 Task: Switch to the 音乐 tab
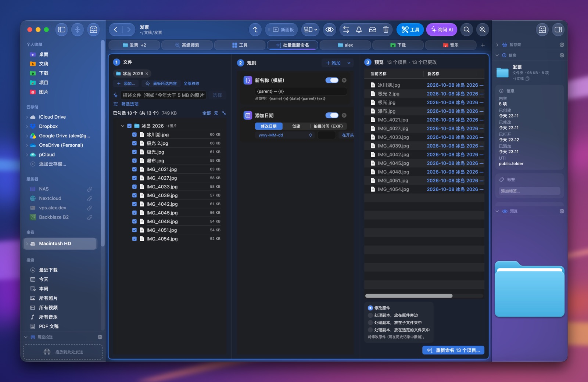coord(451,45)
